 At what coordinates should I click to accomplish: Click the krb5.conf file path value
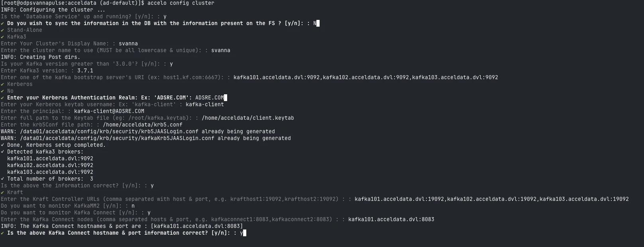pos(142,125)
